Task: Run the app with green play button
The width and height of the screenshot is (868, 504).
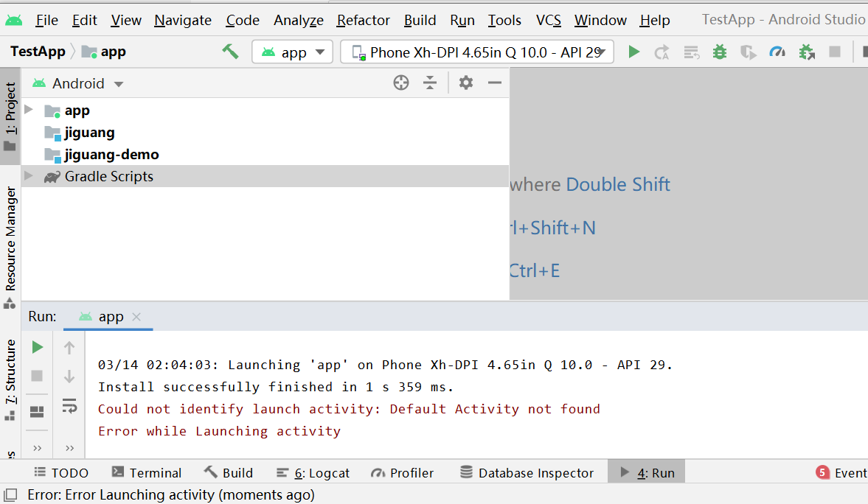Action: point(633,52)
